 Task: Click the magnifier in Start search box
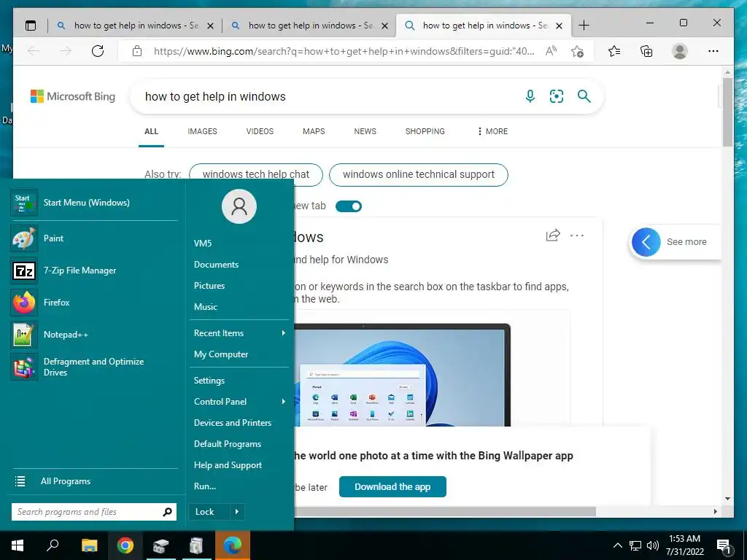(167, 512)
